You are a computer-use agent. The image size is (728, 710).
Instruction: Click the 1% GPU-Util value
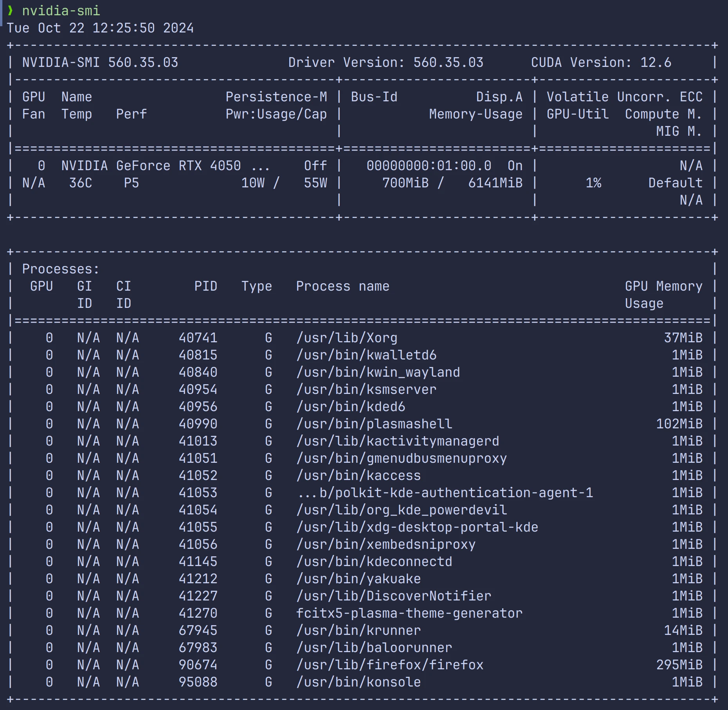(x=593, y=183)
